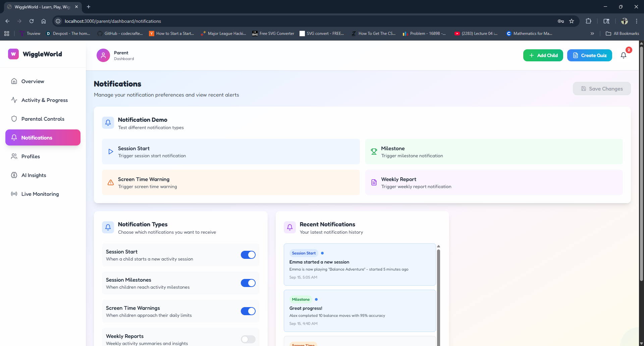Reload the page with the refresh icon
Viewport: 644px width, 346px height.
point(32,21)
